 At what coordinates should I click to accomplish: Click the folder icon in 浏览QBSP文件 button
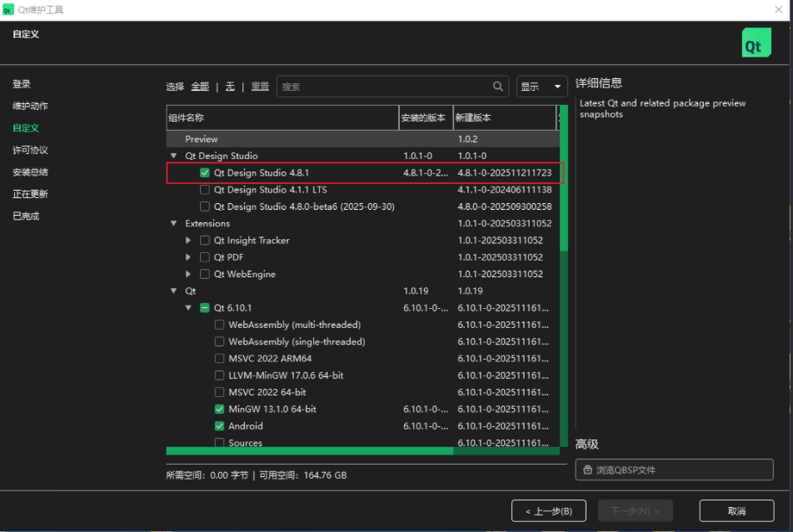(x=587, y=470)
